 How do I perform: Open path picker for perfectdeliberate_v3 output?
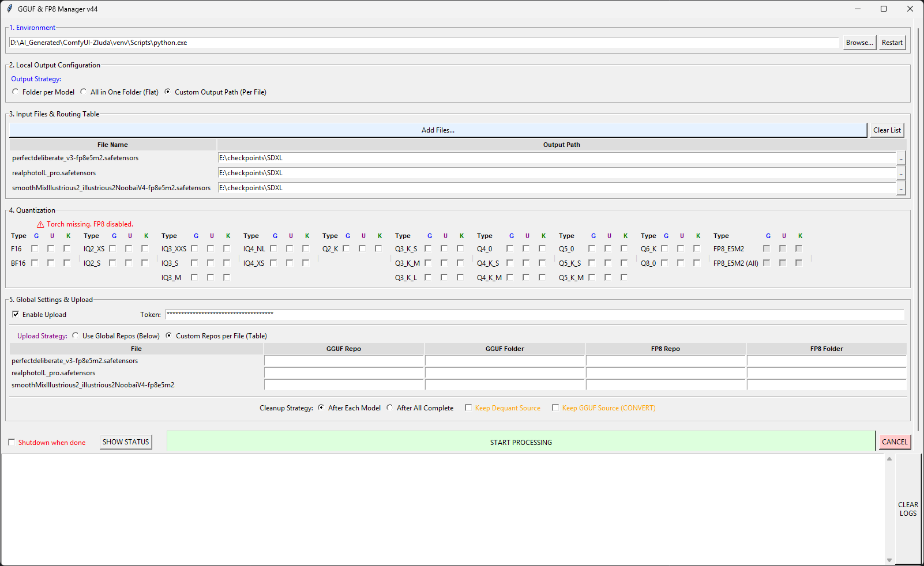[901, 158]
